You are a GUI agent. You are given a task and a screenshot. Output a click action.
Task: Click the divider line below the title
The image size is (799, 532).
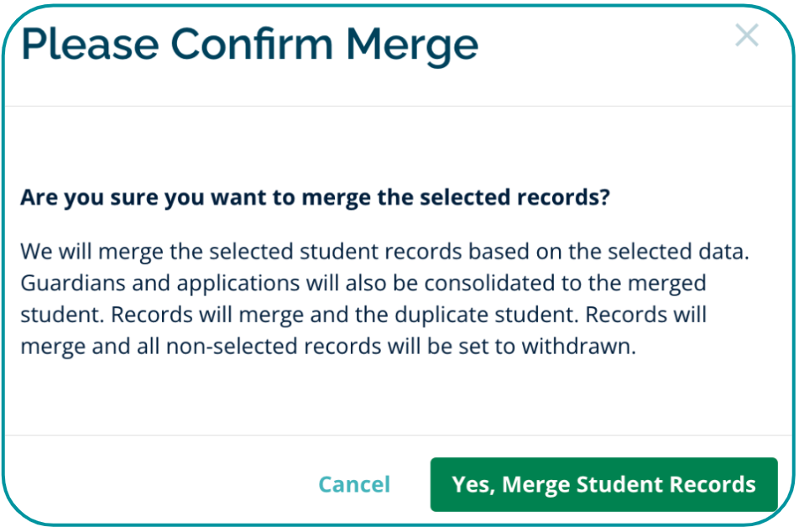click(399, 107)
